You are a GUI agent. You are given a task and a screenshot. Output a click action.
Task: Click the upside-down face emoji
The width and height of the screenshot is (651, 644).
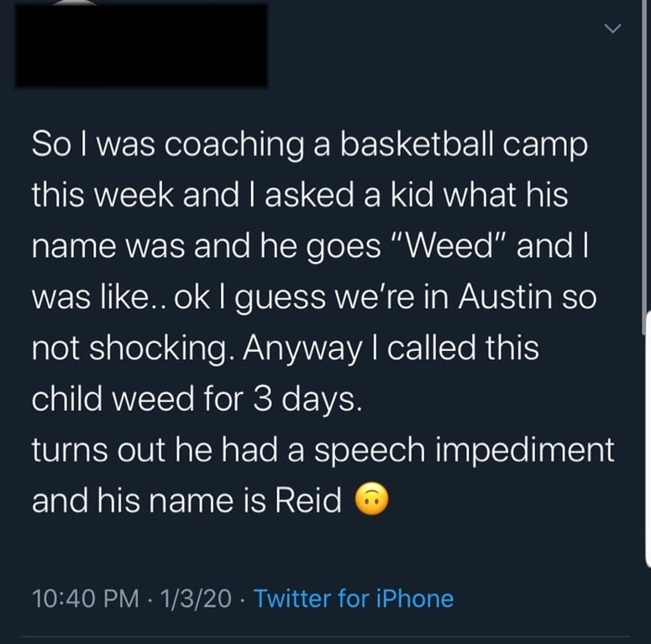click(x=370, y=501)
